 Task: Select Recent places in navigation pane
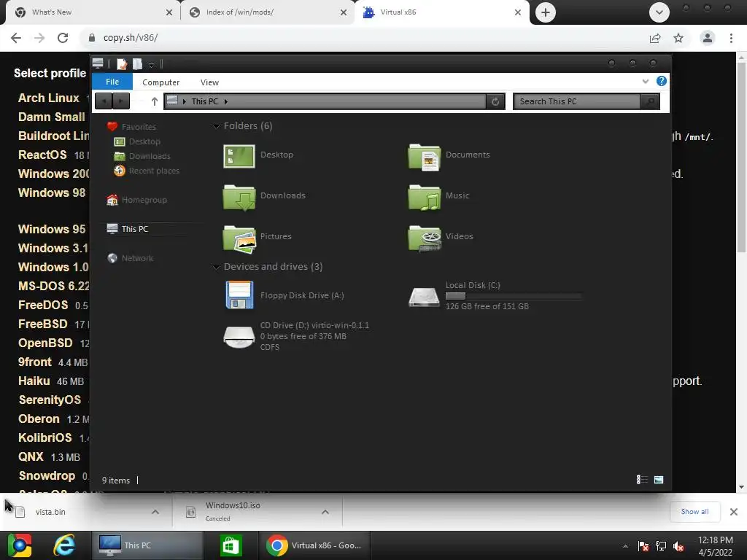pos(147,171)
